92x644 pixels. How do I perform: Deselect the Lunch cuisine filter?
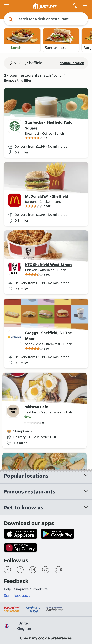click(x=22, y=40)
